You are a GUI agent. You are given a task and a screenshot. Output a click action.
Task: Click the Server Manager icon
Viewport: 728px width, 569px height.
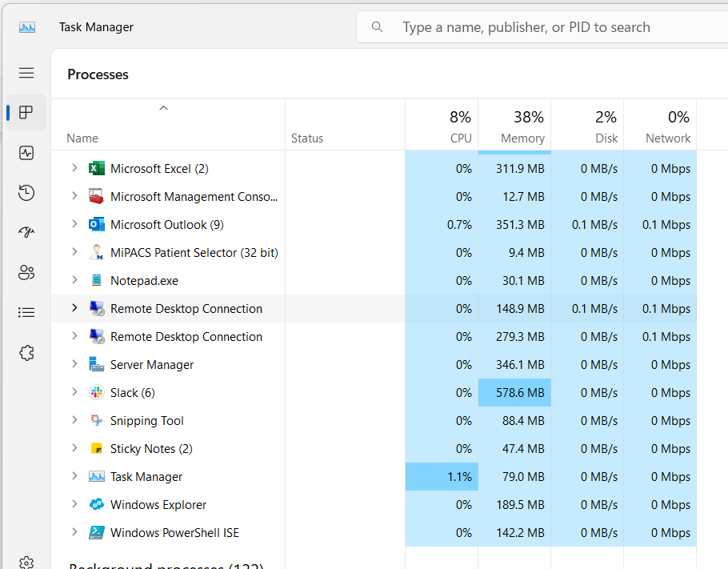coord(97,364)
